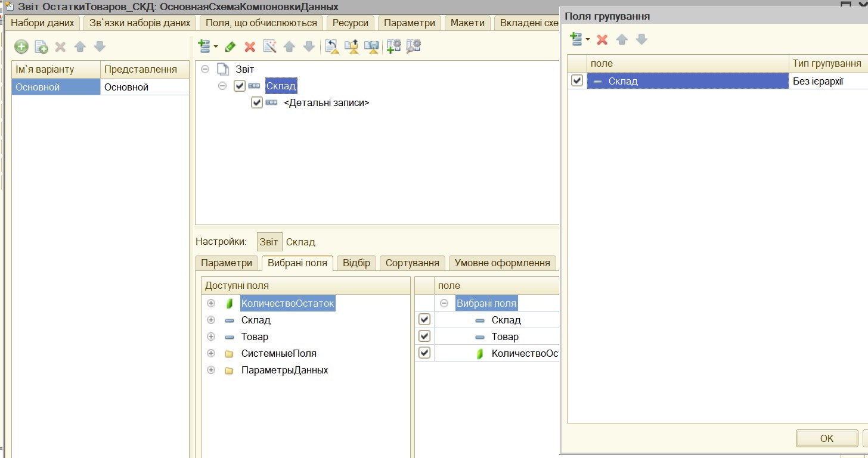Open the settings wizard icon with wand
868x458 pixels.
[269, 46]
